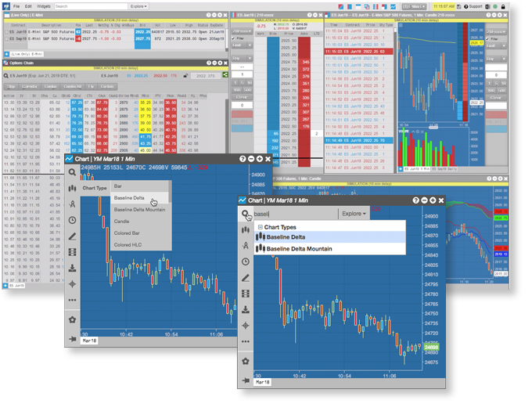Choose the pencil drawing tool in the front chart
The height and width of the screenshot is (411, 532).
point(246,277)
